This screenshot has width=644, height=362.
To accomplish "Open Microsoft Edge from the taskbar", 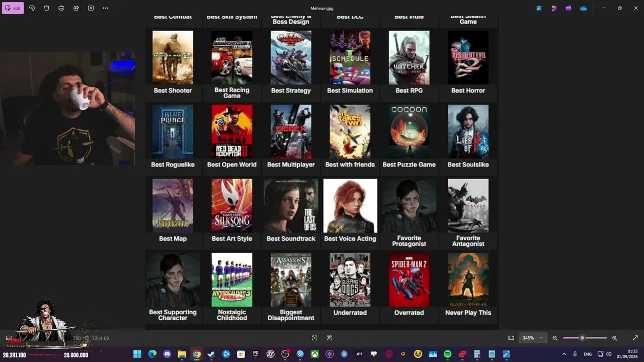I will pos(152,354).
